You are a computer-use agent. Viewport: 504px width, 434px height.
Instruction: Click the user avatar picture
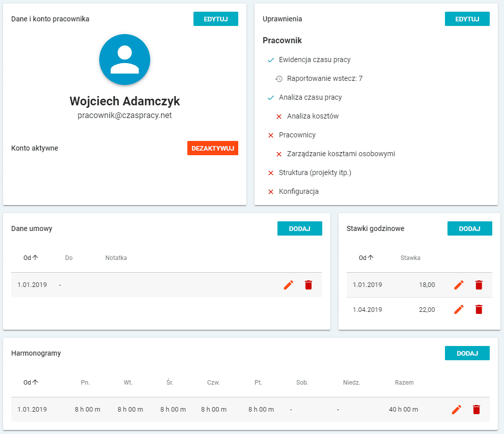point(124,60)
